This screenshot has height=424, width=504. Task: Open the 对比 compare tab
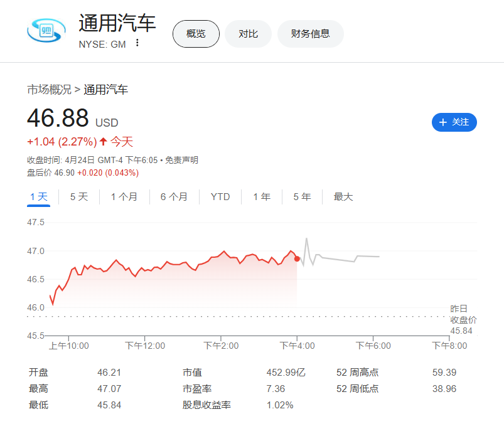click(x=248, y=34)
